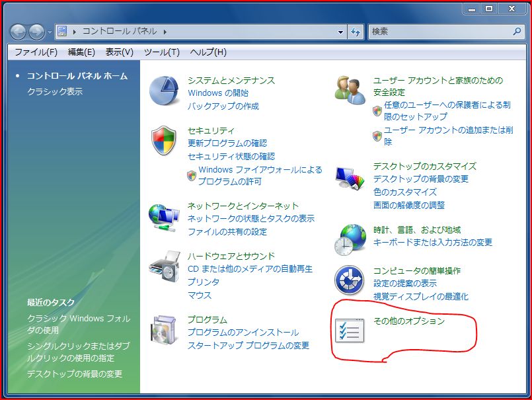This screenshot has width=532, height=400.
Task: Click キーボードまたは入力方法の変更 link
Action: point(433,243)
